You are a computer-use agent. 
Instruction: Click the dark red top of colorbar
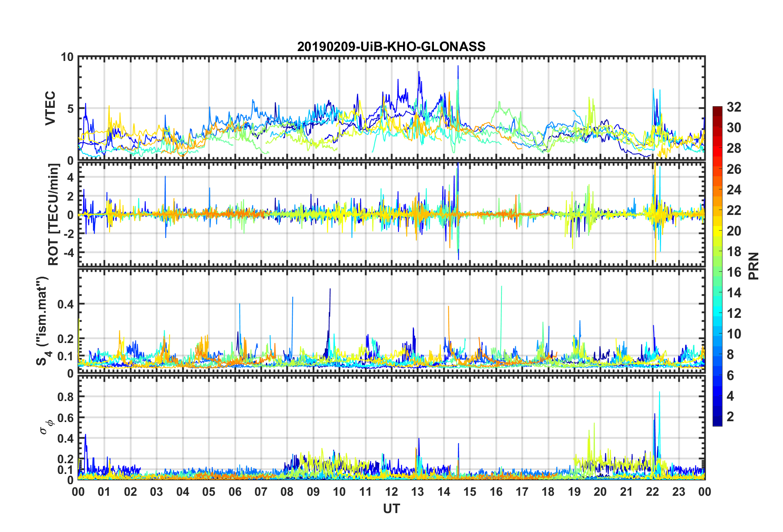coord(718,110)
